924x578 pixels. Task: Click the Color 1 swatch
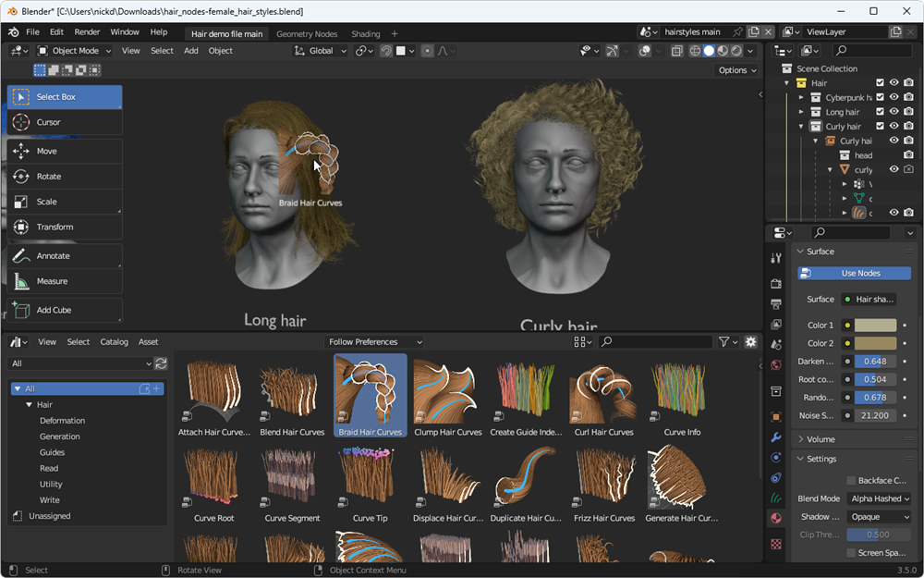875,326
